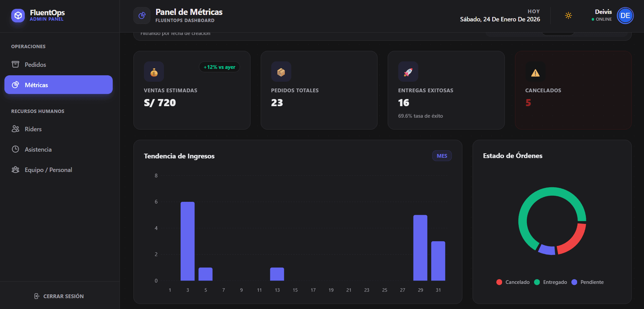Click the pie chart icon beside Panel de Métricas
644x309 pixels.
142,16
